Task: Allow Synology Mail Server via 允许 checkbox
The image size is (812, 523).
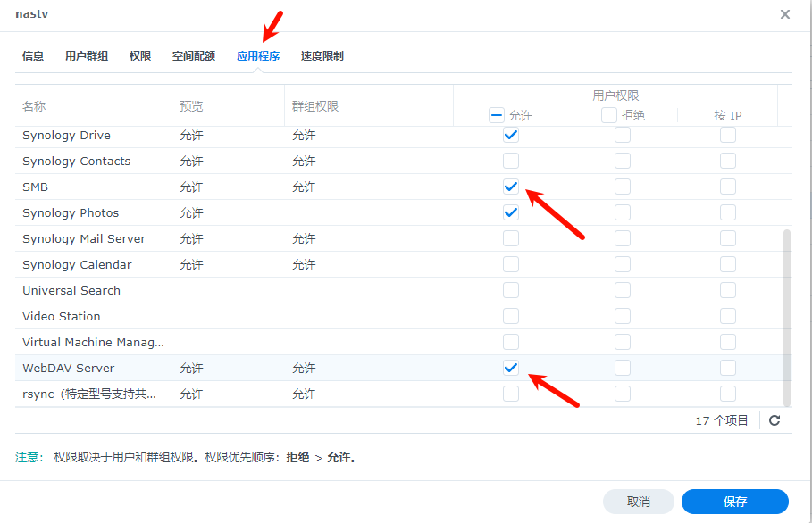Action: [x=511, y=238]
